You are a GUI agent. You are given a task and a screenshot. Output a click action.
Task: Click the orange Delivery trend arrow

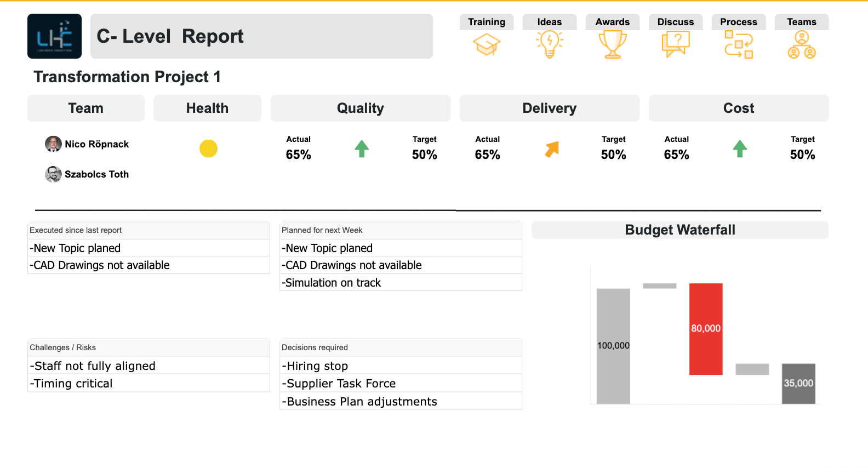tap(552, 149)
